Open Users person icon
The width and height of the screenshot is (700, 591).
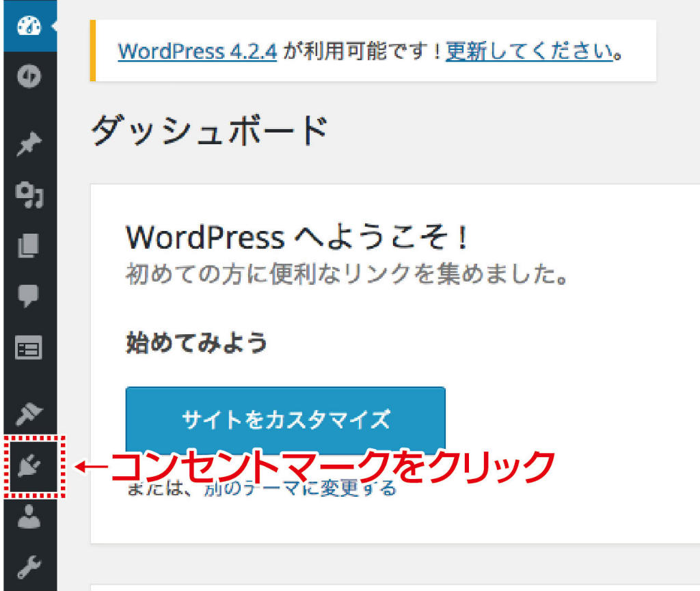pyautogui.click(x=29, y=517)
